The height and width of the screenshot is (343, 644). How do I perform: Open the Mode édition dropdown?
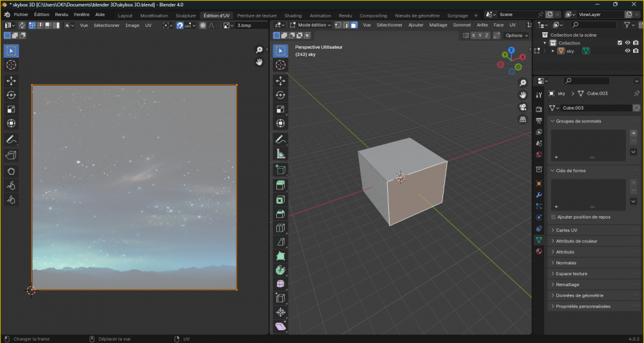pyautogui.click(x=310, y=25)
